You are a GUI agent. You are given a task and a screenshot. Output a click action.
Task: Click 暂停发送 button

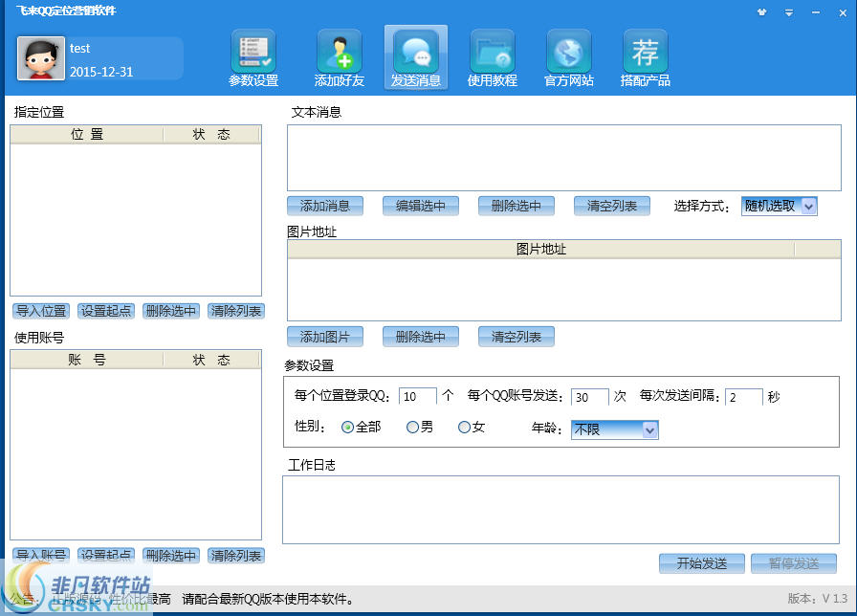[x=794, y=563]
